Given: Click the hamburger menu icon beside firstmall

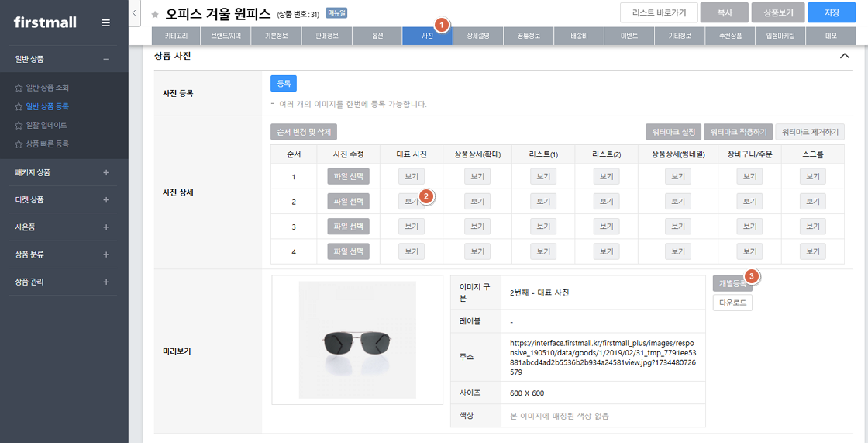Looking at the screenshot, I should 106,22.
